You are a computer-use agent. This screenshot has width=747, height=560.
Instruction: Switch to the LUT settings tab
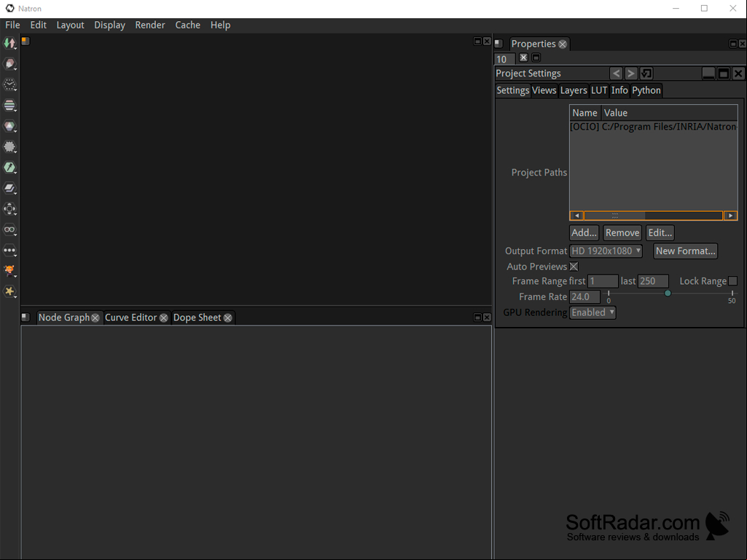pos(599,90)
